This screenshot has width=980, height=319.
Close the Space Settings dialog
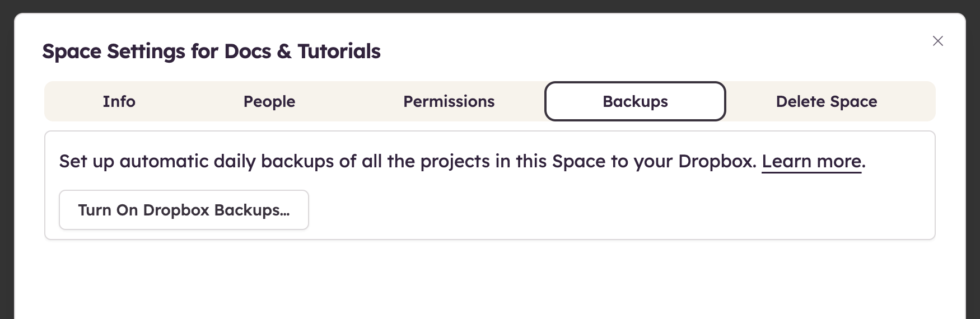point(937,41)
